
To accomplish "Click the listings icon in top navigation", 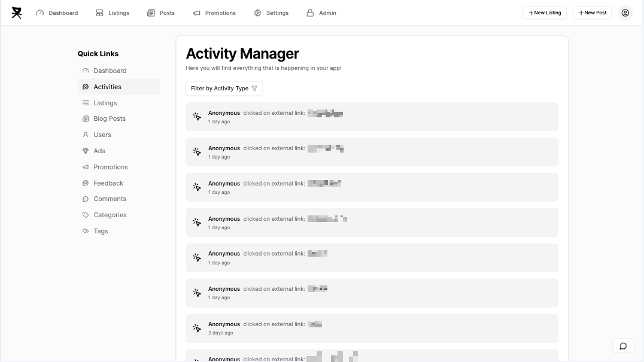I will pyautogui.click(x=99, y=13).
